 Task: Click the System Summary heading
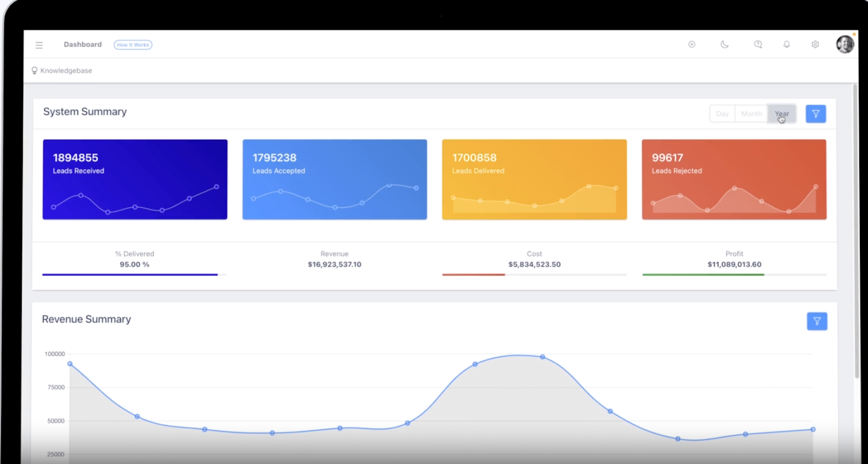point(85,112)
